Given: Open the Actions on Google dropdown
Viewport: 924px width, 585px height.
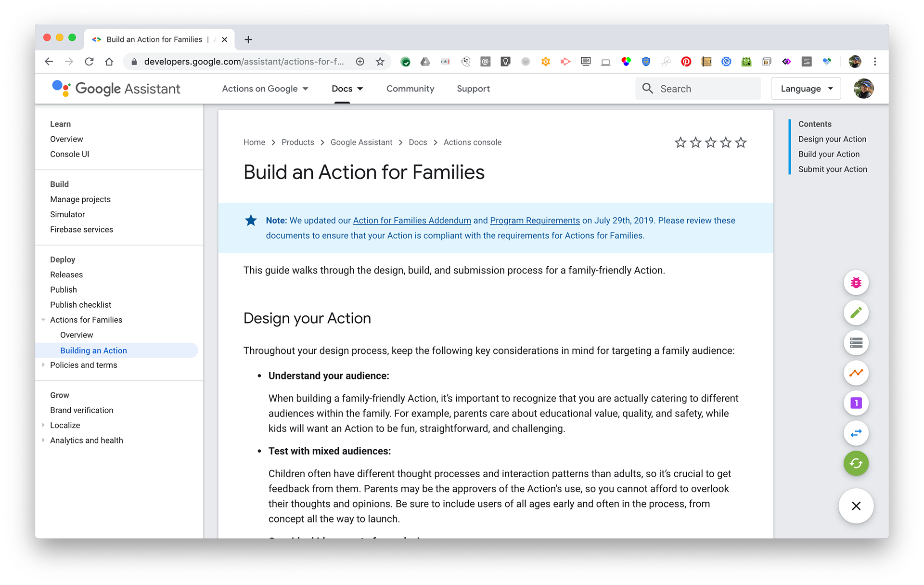Looking at the screenshot, I should point(265,89).
